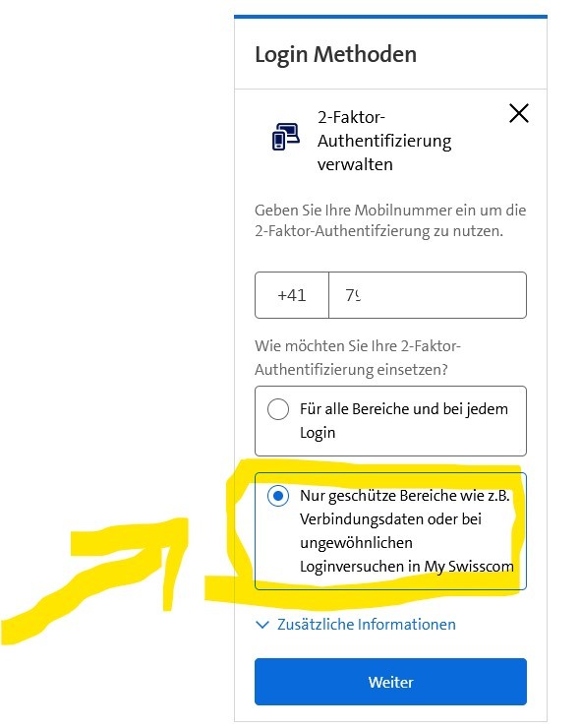Viewport: 581px width, 728px height.
Task: Click the word 'ungewöhnlichen' in the selected option
Action: point(356,543)
